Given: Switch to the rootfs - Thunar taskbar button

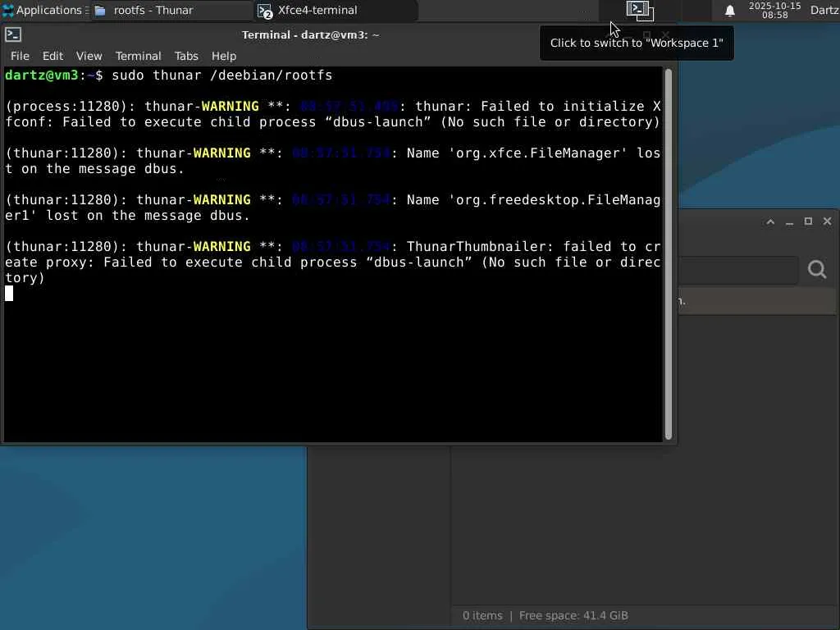Looking at the screenshot, I should (171, 10).
